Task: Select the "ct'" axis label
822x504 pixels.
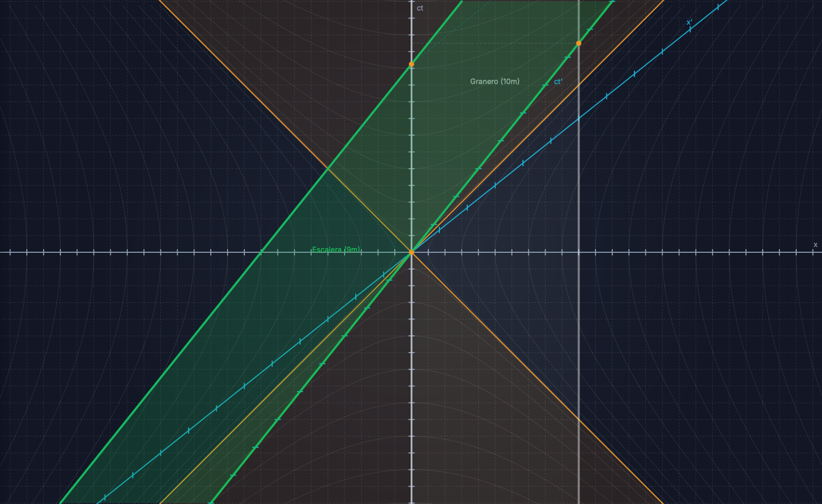Action: click(x=558, y=81)
